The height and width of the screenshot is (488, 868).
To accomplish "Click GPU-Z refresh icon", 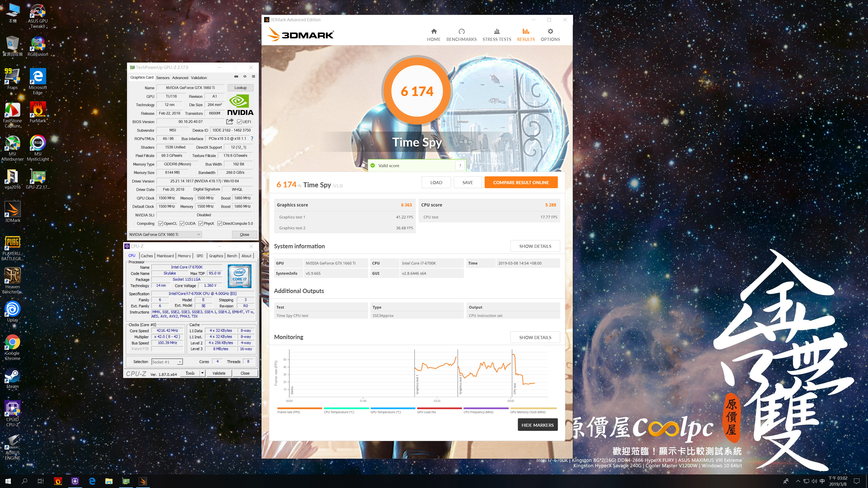I will (x=245, y=76).
